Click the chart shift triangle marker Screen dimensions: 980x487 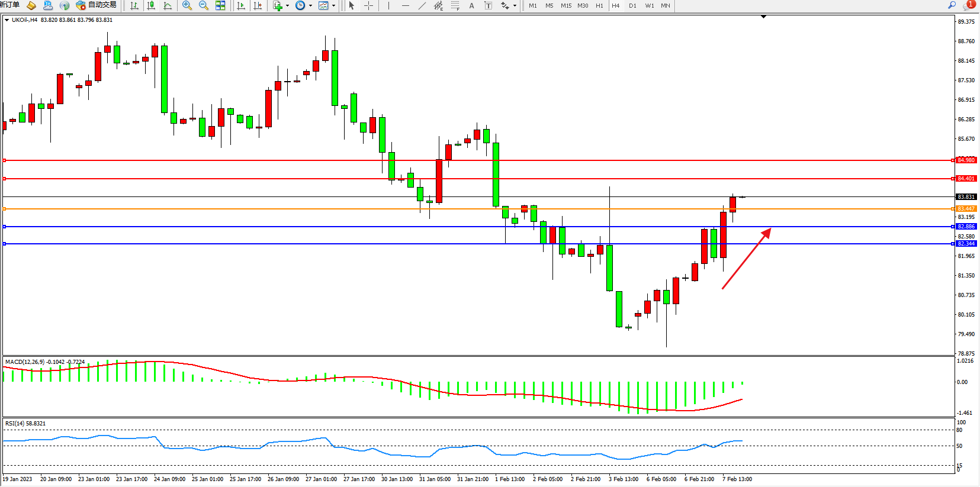(x=763, y=17)
